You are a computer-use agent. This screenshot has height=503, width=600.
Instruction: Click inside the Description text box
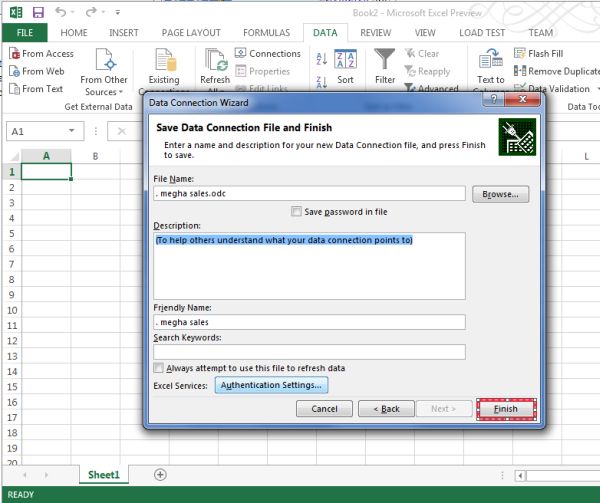pos(309,266)
